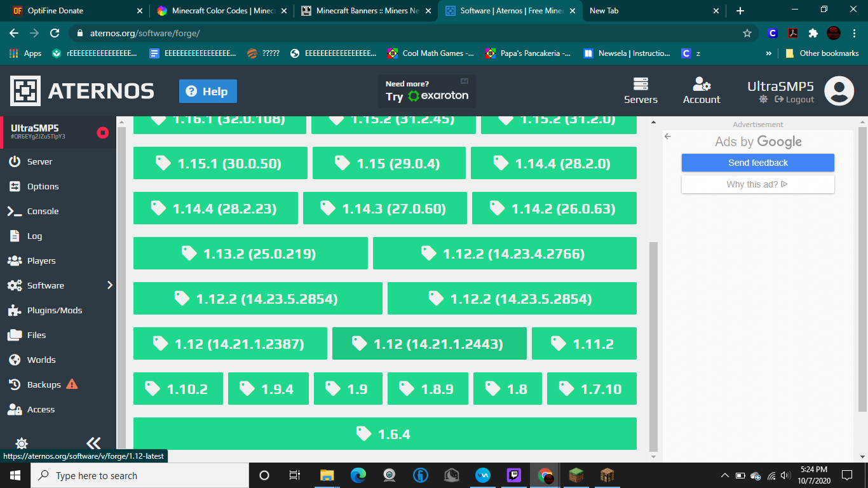Open Twitch from the taskbar

coord(514,475)
